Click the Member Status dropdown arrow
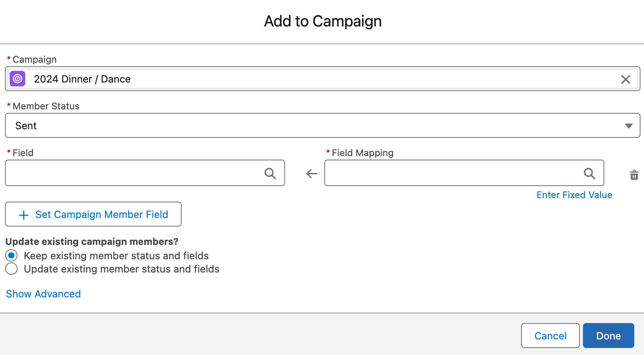Viewport: 644px width, 355px height. pos(628,126)
